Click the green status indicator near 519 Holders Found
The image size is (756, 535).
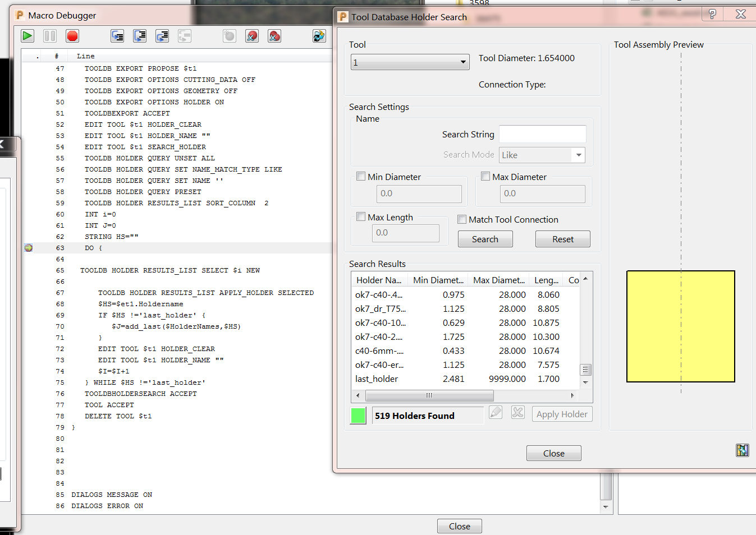[x=358, y=415]
